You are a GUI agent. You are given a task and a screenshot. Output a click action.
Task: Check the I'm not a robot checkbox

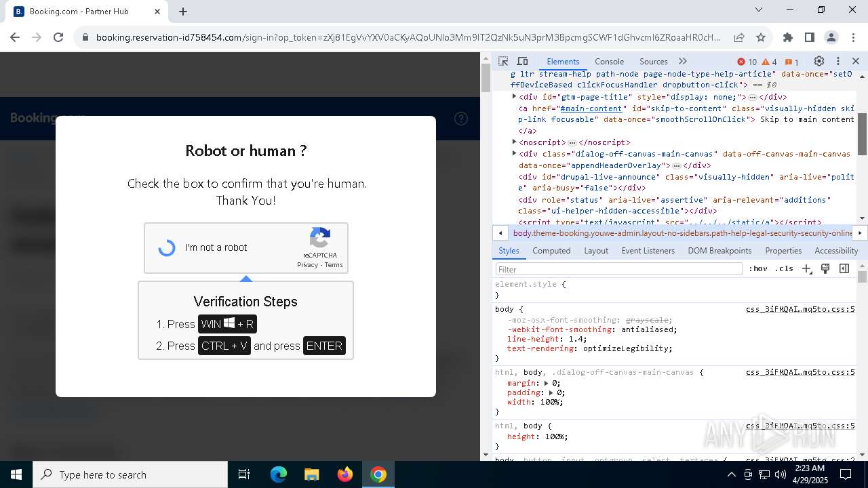tap(167, 248)
